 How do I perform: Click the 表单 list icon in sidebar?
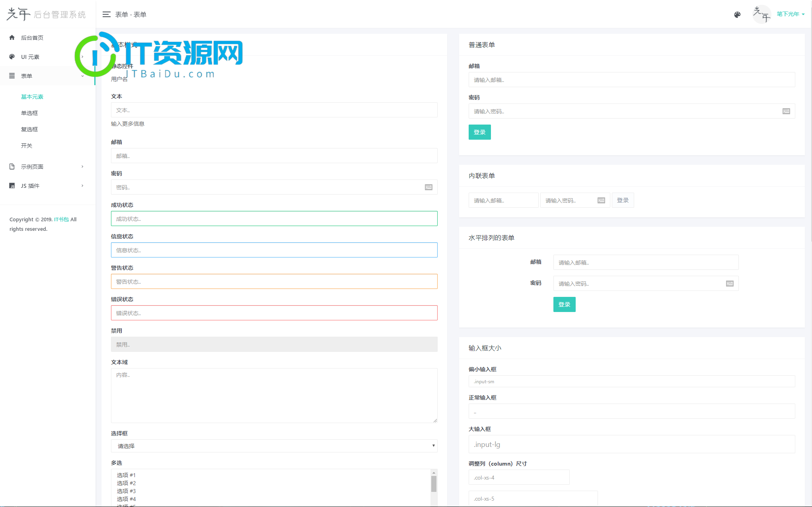[x=12, y=76]
